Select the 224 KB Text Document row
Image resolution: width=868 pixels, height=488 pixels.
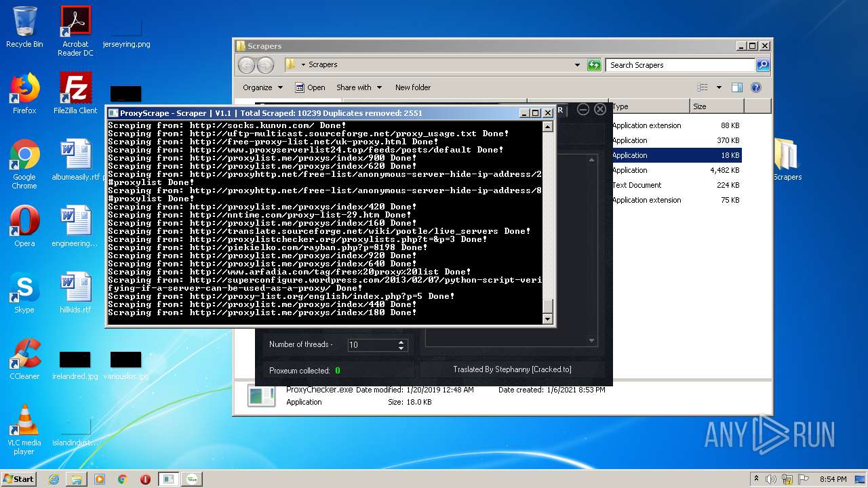pos(675,185)
